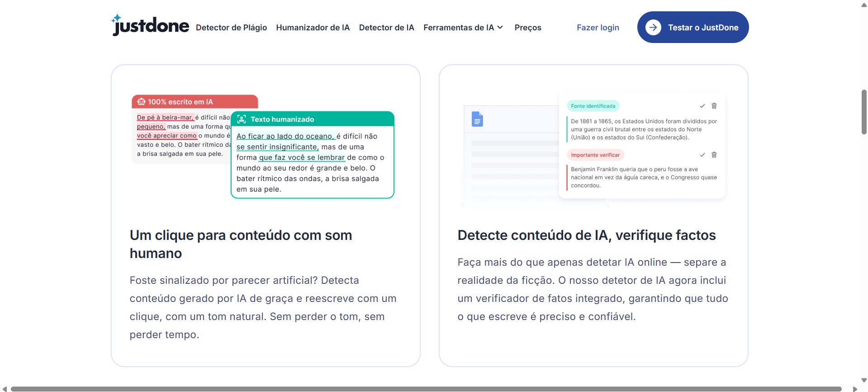Click the horizontal scrollbar at the bottom
The image size is (868, 392).
[x=425, y=389]
